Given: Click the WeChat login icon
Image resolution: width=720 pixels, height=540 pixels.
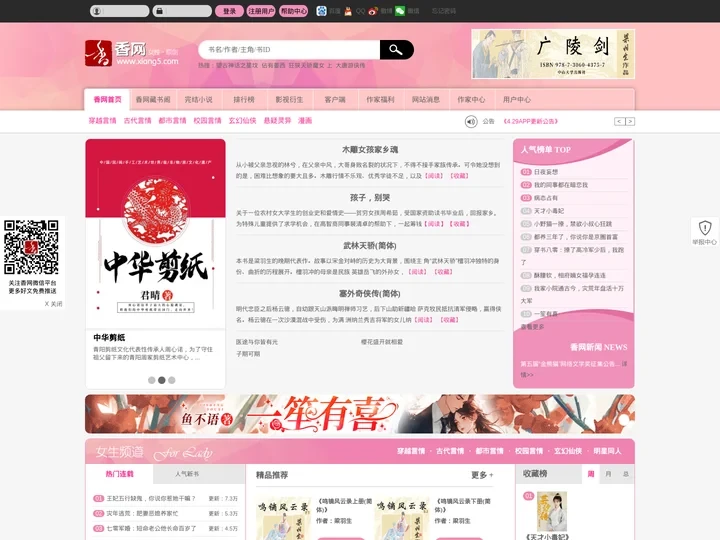Looking at the screenshot, I should tap(400, 11).
